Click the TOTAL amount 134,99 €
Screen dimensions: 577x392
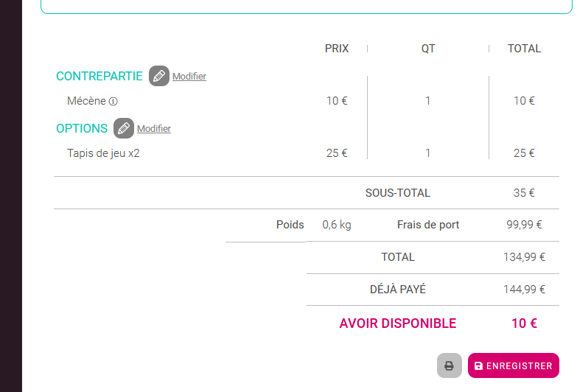coord(524,257)
